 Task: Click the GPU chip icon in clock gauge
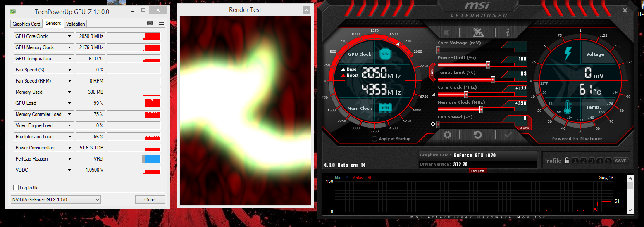385,54
